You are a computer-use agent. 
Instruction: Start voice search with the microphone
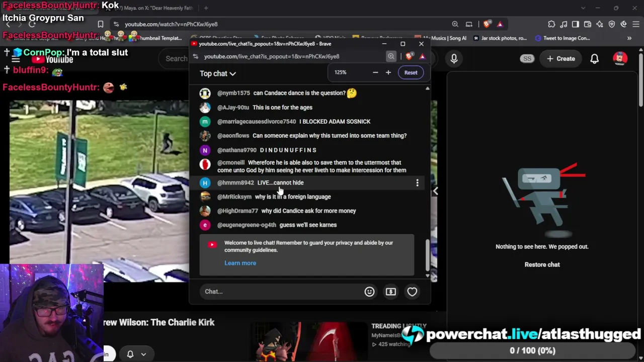(x=454, y=59)
